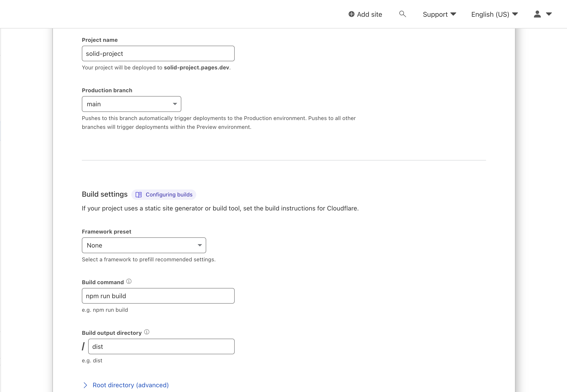Click the Add site button
The width and height of the screenshot is (567, 392).
click(x=369, y=14)
